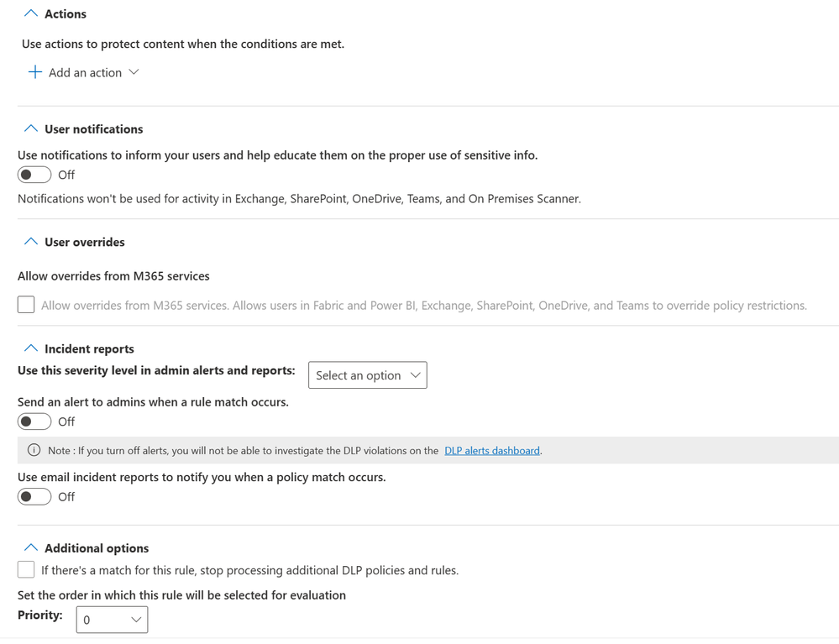Click the Add an action label
The width and height of the screenshot is (839, 644).
tap(85, 73)
